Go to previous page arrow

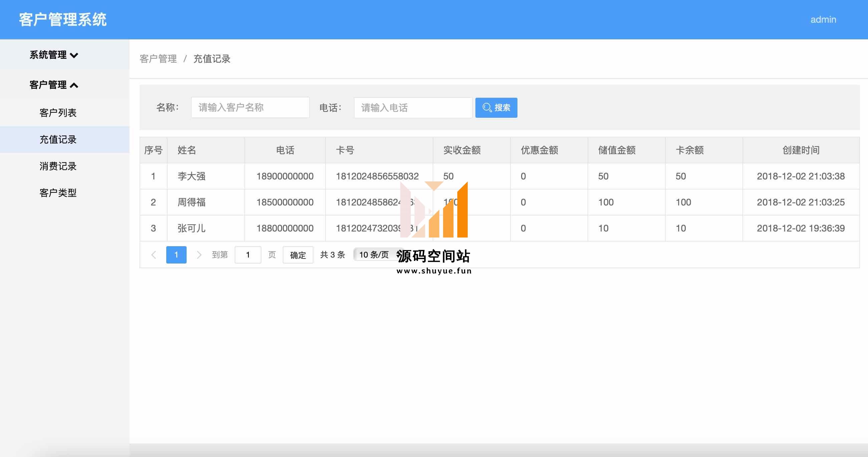coord(154,255)
